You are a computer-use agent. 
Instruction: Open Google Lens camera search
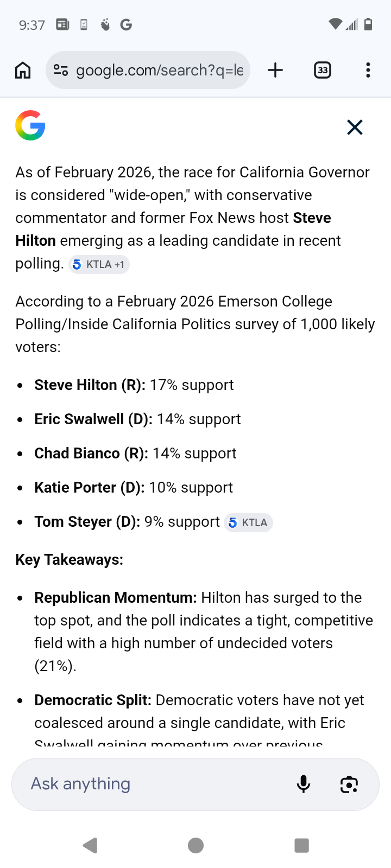(349, 784)
